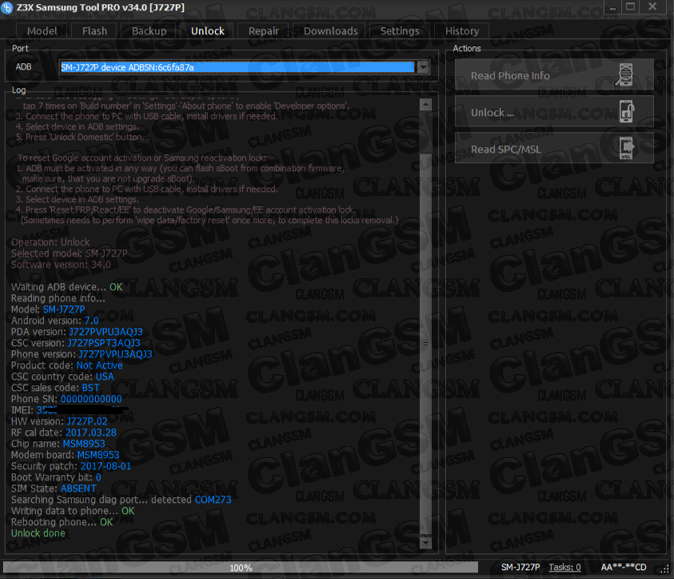Open the Model tab
674x579 pixels.
click(x=42, y=31)
